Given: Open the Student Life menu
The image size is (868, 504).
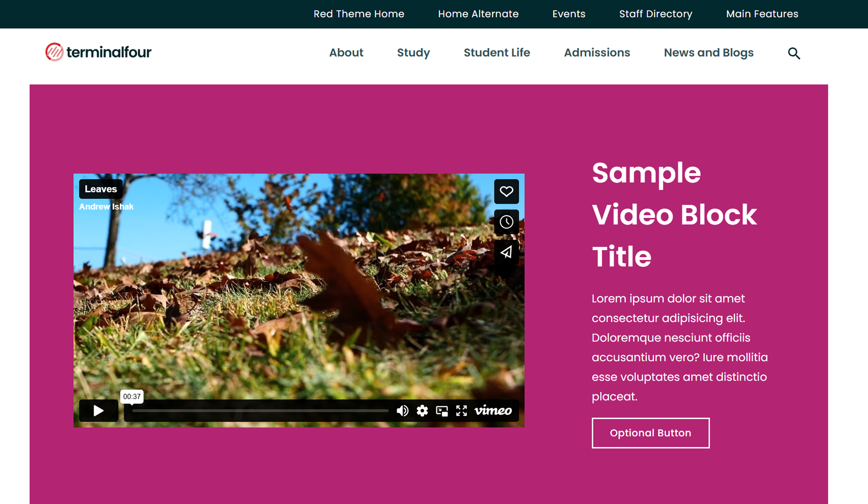Looking at the screenshot, I should click(x=497, y=53).
